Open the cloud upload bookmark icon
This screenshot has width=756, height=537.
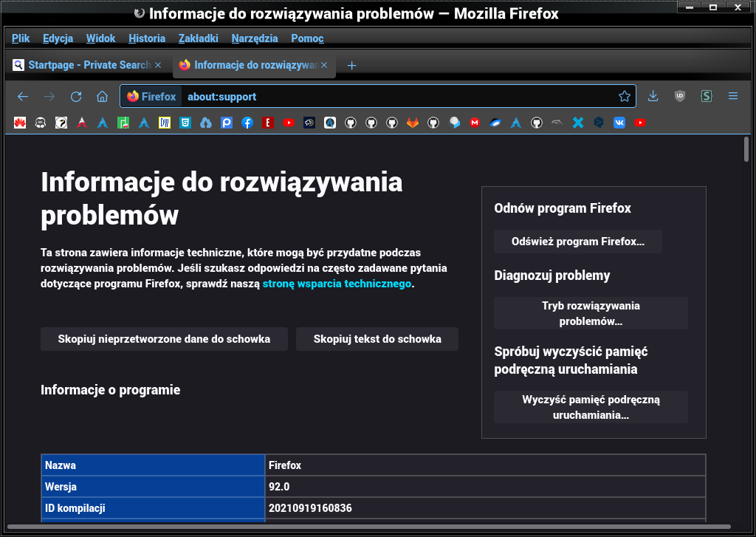pyautogui.click(x=206, y=123)
